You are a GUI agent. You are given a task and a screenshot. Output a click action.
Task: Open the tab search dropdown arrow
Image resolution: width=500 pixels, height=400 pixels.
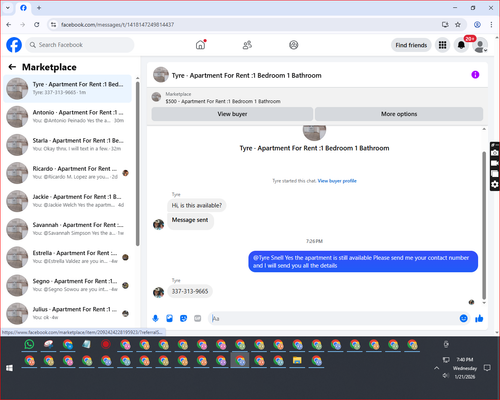point(8,8)
